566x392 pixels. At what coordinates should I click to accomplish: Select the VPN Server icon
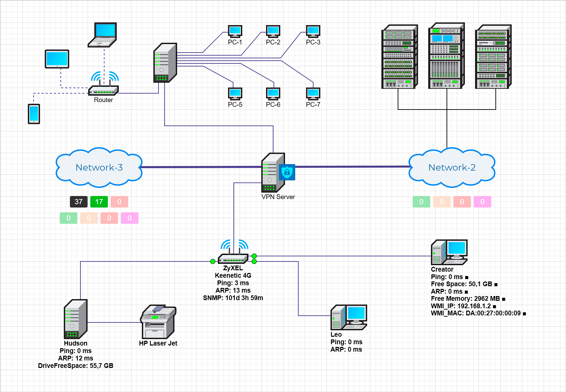[273, 173]
